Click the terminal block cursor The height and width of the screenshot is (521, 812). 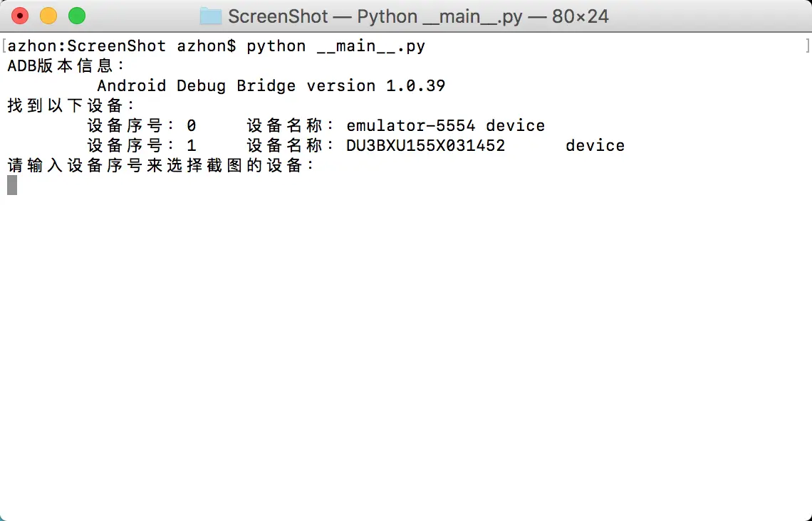tap(12, 185)
